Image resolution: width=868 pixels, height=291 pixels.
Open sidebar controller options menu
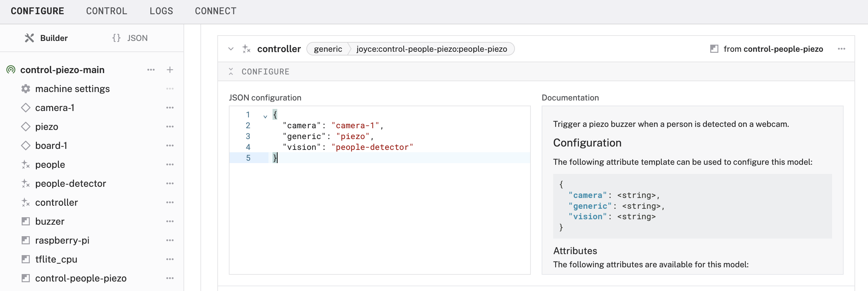[170, 202]
